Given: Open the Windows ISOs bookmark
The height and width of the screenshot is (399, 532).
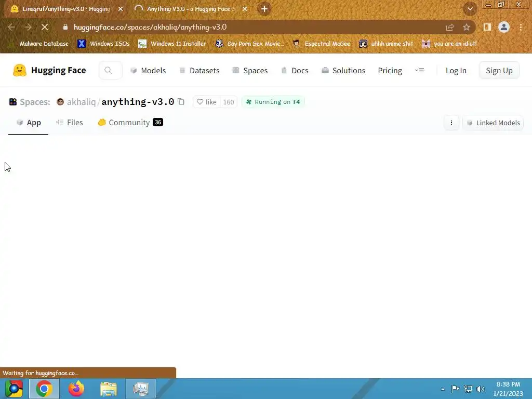Looking at the screenshot, I should (x=103, y=44).
